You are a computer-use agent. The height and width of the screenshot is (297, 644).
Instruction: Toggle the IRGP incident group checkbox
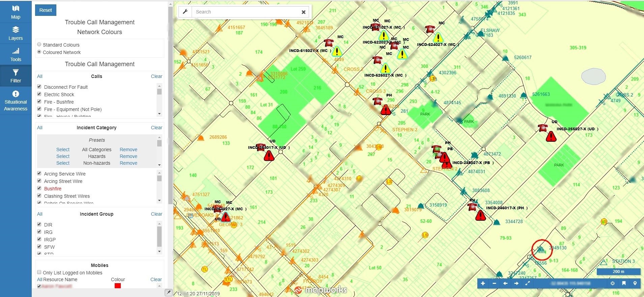[x=39, y=239]
